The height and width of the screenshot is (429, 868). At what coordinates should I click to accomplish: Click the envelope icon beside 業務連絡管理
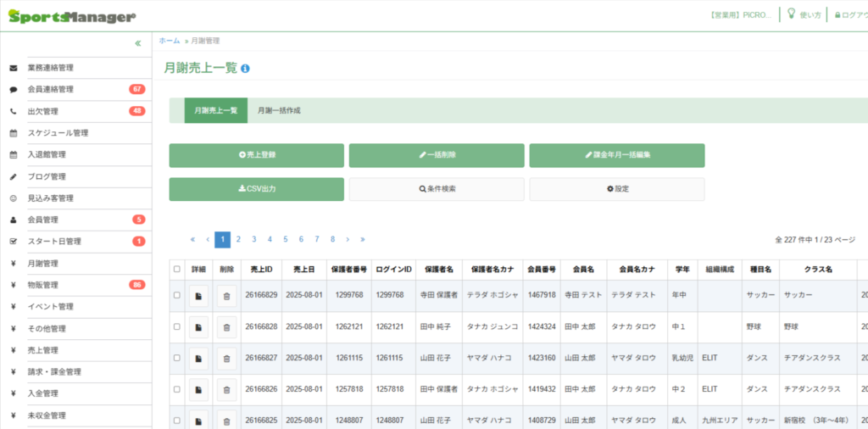point(14,68)
